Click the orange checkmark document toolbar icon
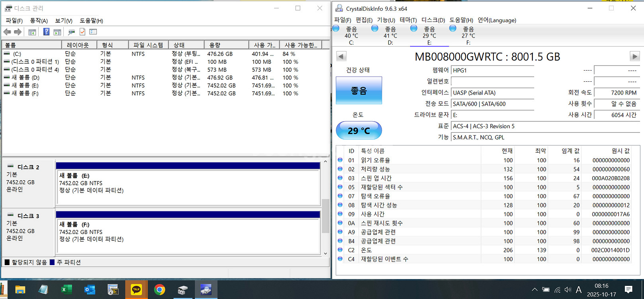The height and width of the screenshot is (299, 644). (82, 32)
